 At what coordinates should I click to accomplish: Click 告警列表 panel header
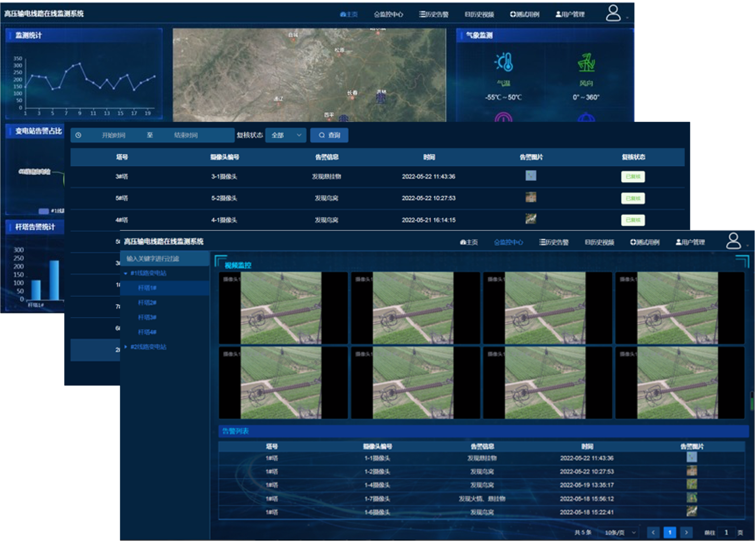click(483, 431)
